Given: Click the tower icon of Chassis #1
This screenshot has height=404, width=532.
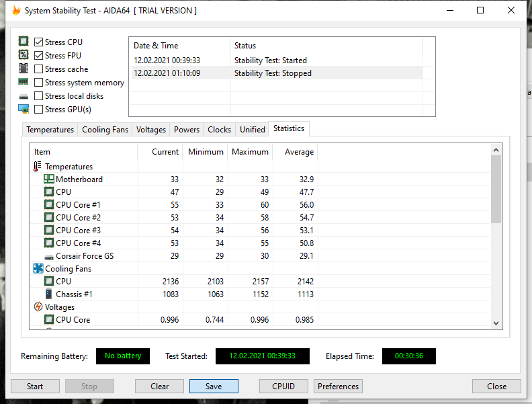Looking at the screenshot, I should (49, 294).
